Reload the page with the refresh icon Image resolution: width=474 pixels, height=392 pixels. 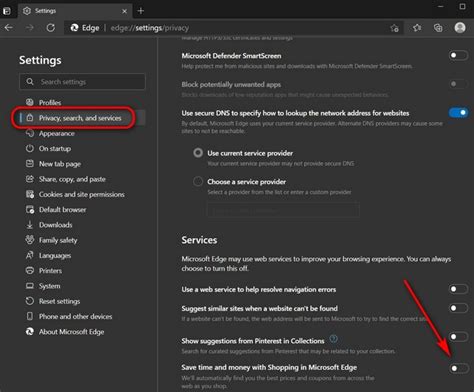[51, 28]
